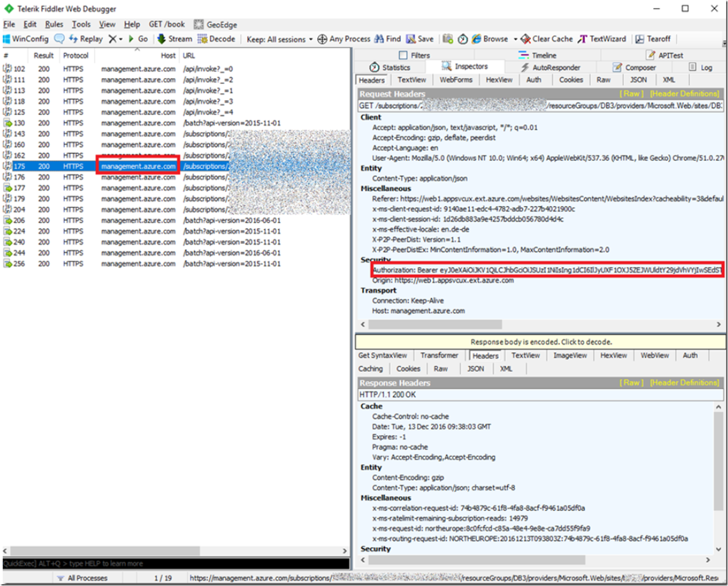
Task: Click the Authorization Bearer header line
Action: [x=547, y=270]
